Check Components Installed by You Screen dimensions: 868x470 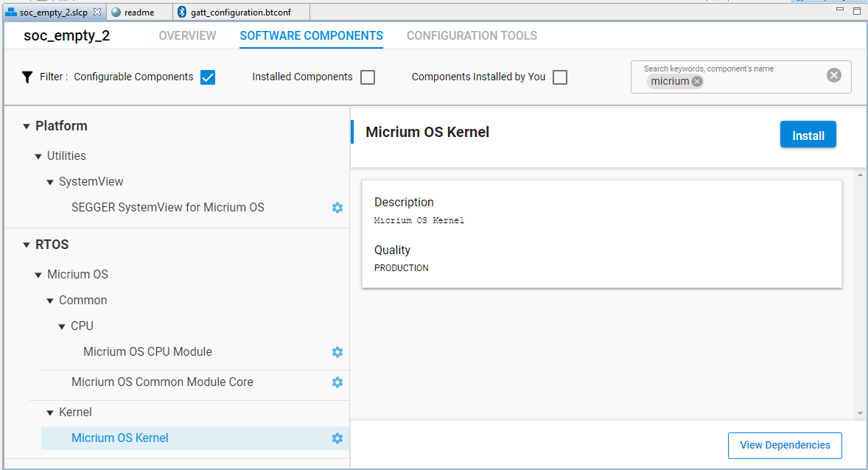coord(559,77)
